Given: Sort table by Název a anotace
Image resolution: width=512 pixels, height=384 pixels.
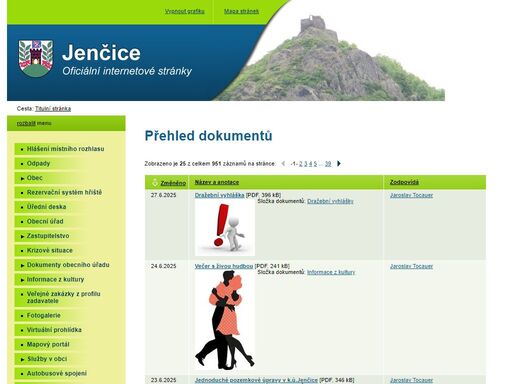Looking at the screenshot, I should tap(217, 182).
